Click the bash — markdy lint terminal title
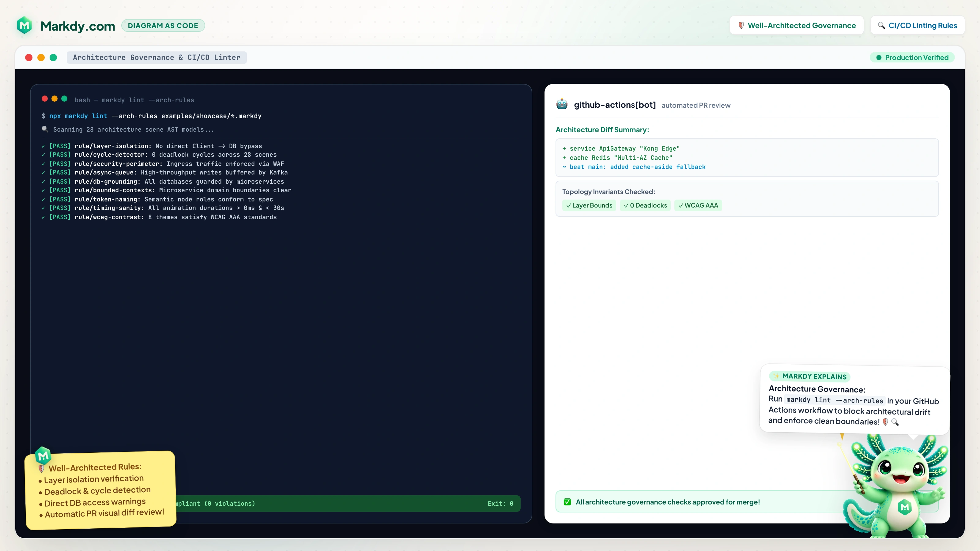The image size is (980, 551). point(134,100)
